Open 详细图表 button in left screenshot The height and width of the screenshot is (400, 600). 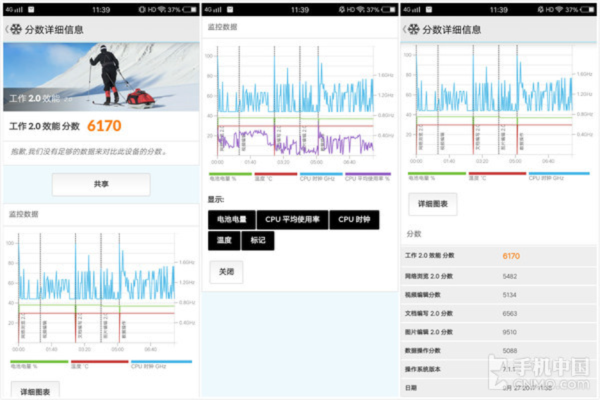click(35, 391)
